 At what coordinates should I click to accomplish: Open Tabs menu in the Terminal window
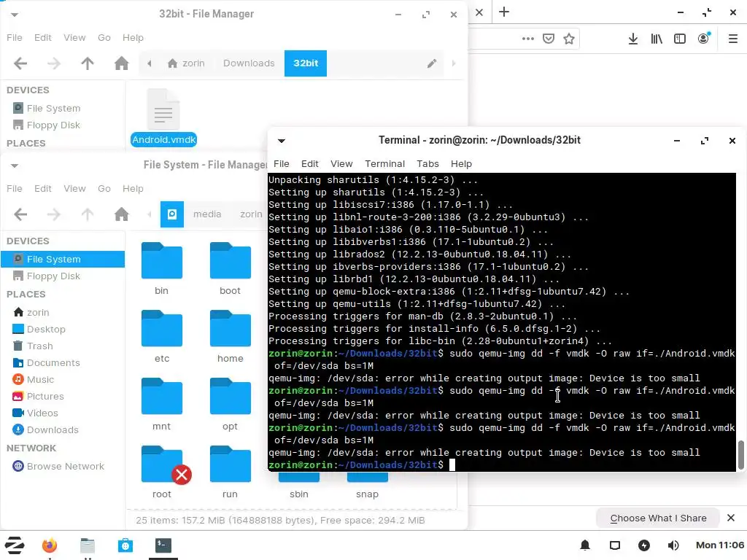click(x=427, y=164)
